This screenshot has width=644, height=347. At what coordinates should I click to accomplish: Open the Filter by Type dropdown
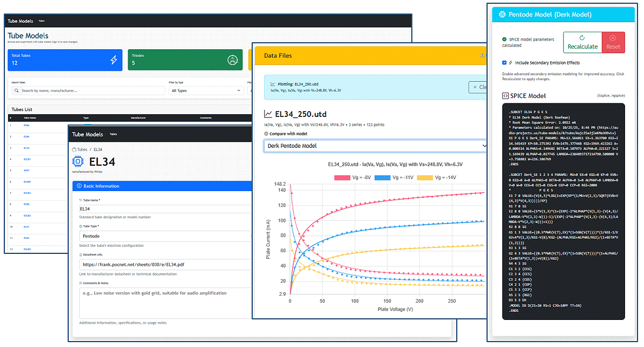(206, 91)
